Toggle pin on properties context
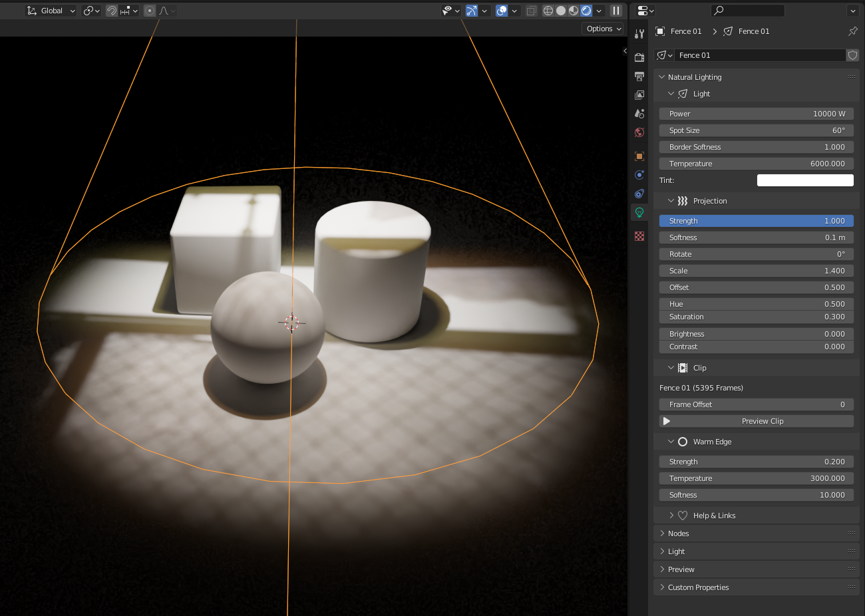The width and height of the screenshot is (865, 616). [x=852, y=31]
